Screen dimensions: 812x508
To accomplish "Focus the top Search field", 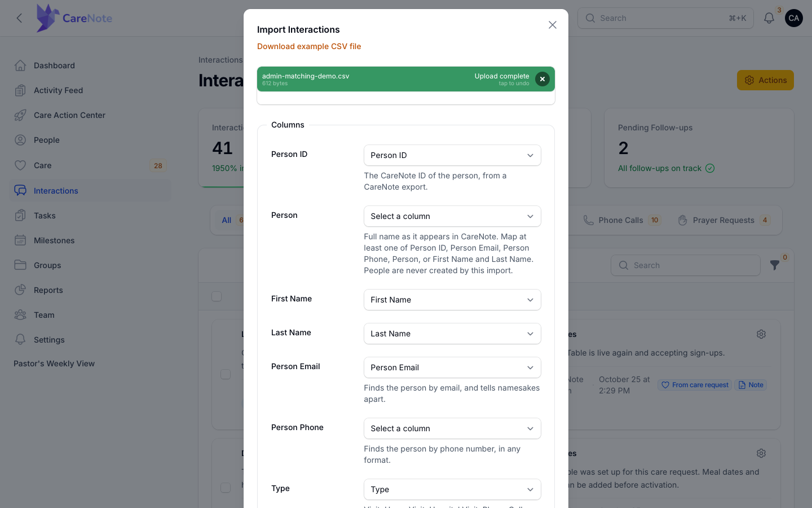I will click(665, 18).
